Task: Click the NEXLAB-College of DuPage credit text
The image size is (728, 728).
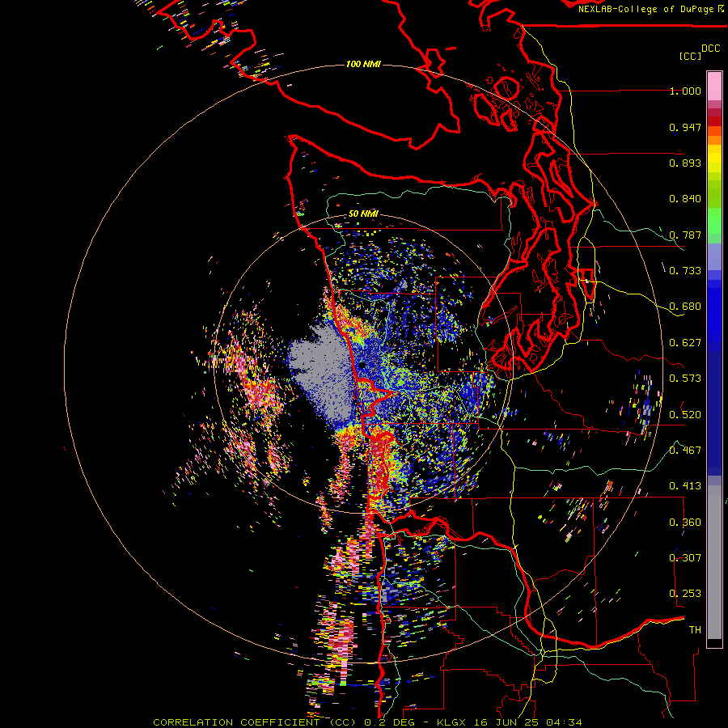Action: click(x=646, y=9)
